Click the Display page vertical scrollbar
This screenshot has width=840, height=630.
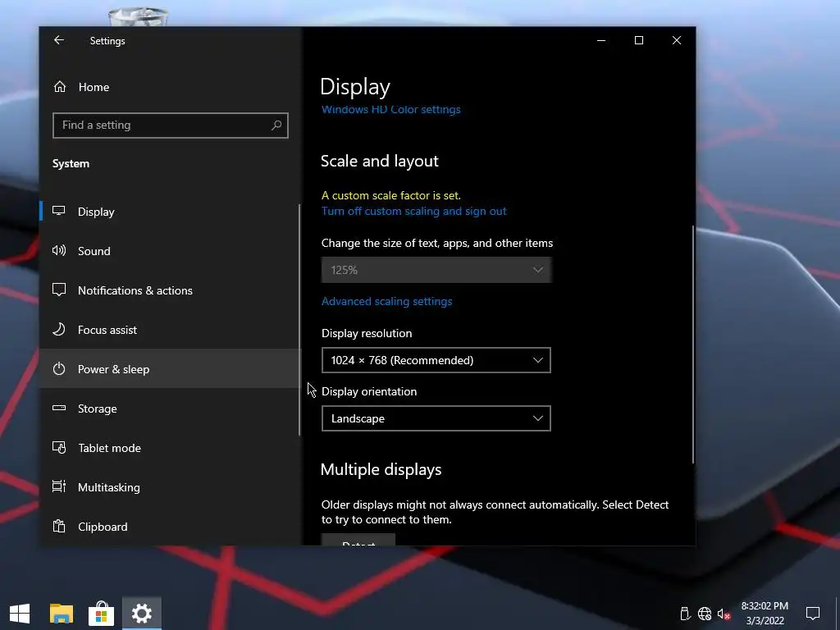click(693, 344)
